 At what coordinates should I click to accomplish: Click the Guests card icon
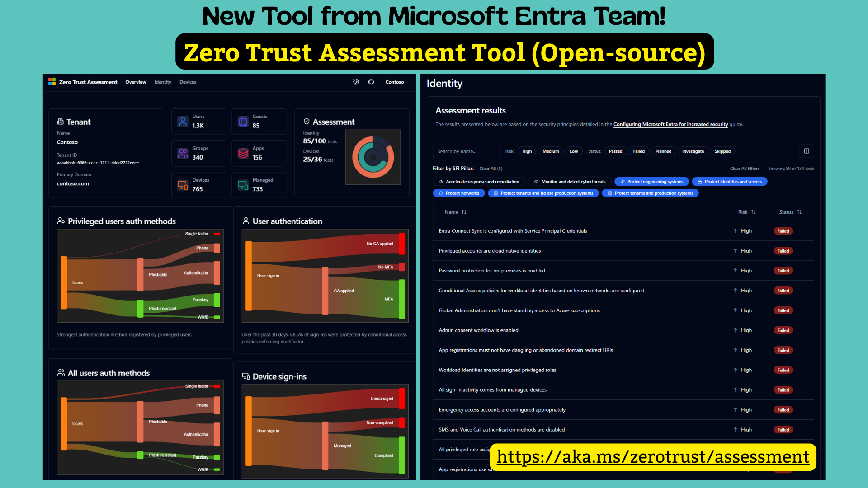click(243, 121)
